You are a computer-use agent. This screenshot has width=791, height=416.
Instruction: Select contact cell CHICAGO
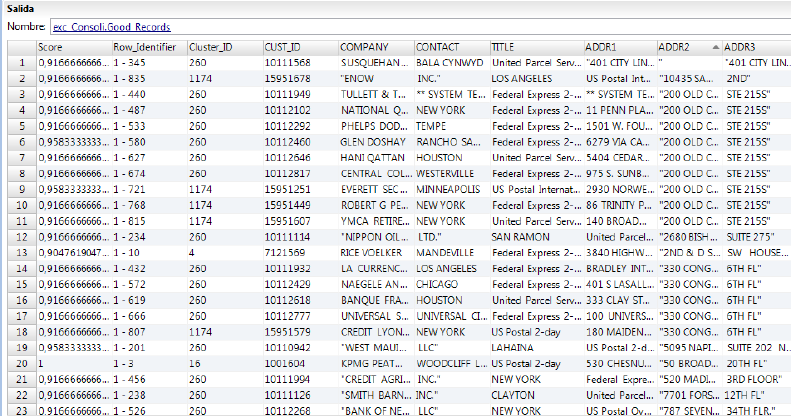452,284
